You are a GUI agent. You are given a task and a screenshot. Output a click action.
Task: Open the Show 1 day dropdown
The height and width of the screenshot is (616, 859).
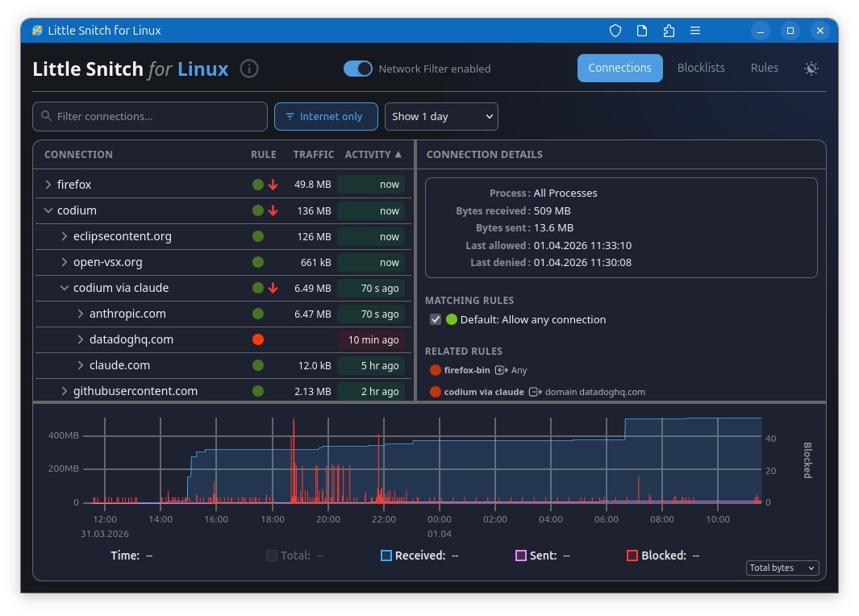click(x=441, y=117)
